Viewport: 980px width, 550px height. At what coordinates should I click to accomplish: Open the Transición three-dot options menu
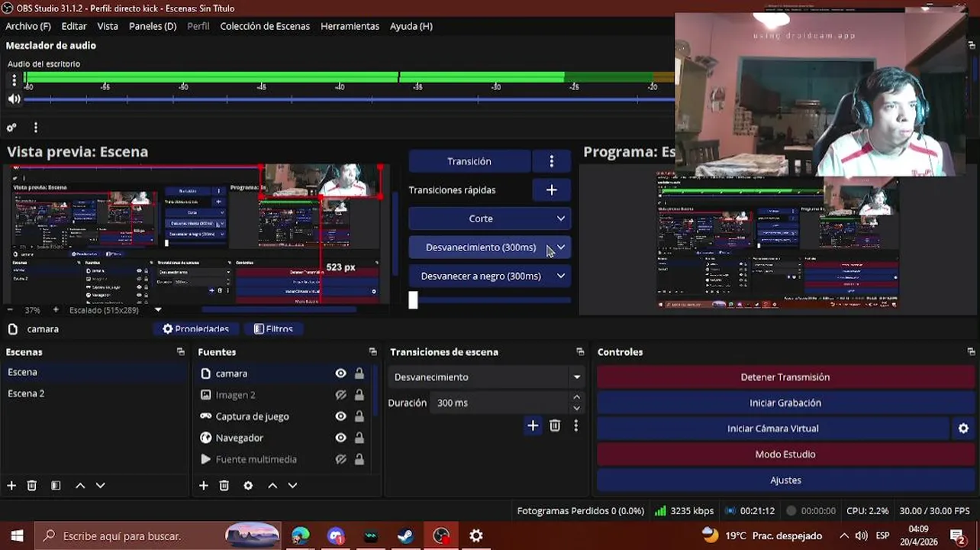(x=552, y=161)
